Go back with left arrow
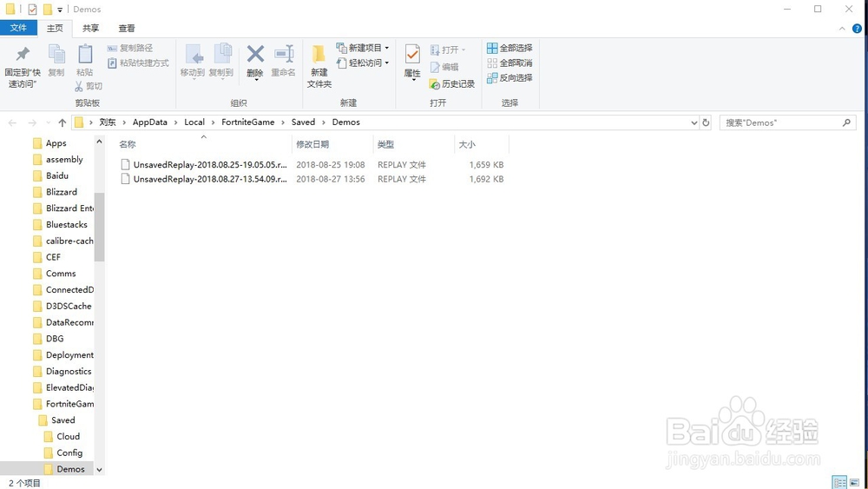The width and height of the screenshot is (868, 489). (12, 122)
